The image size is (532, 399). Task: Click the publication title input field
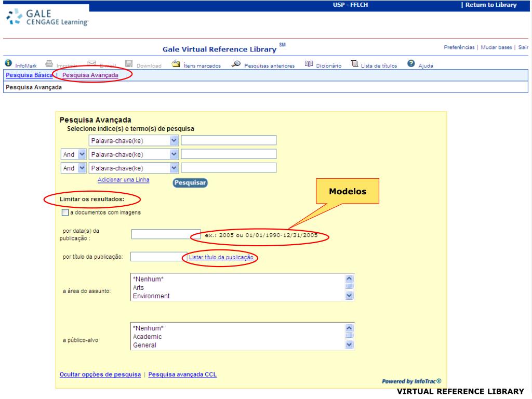tap(159, 257)
